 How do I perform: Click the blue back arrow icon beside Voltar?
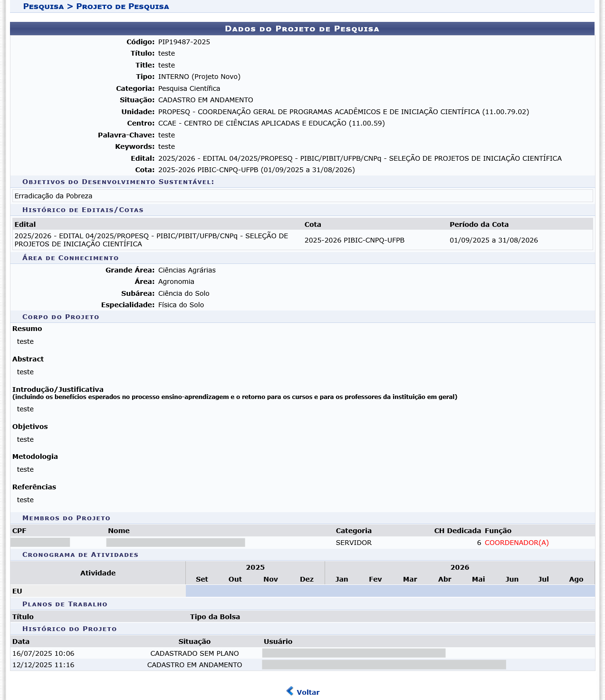(290, 691)
